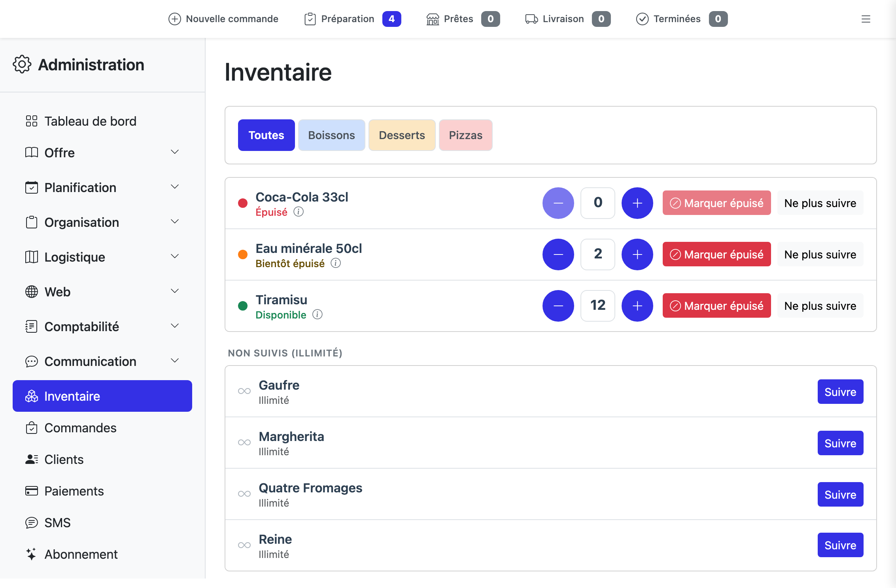Filter inventory by Pizzas

[465, 135]
